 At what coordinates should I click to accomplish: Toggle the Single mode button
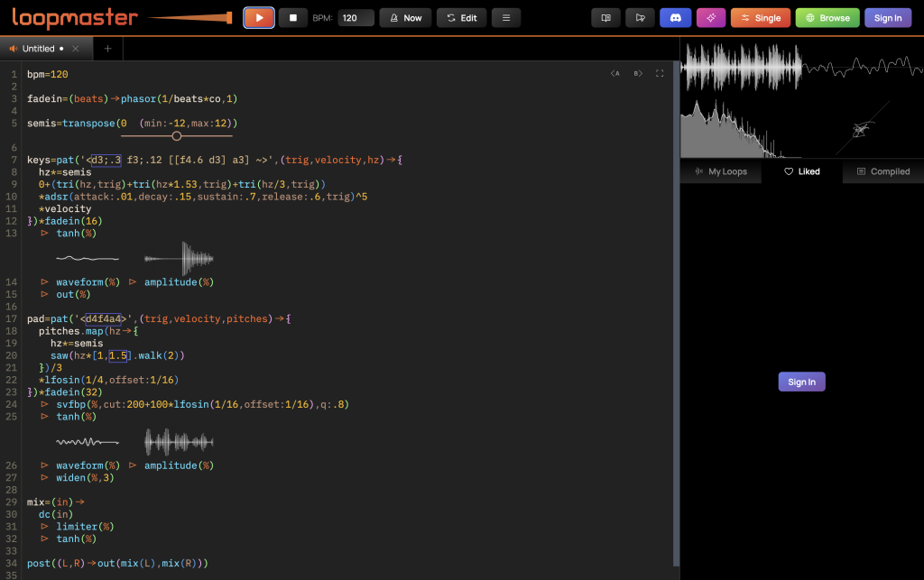tap(760, 18)
